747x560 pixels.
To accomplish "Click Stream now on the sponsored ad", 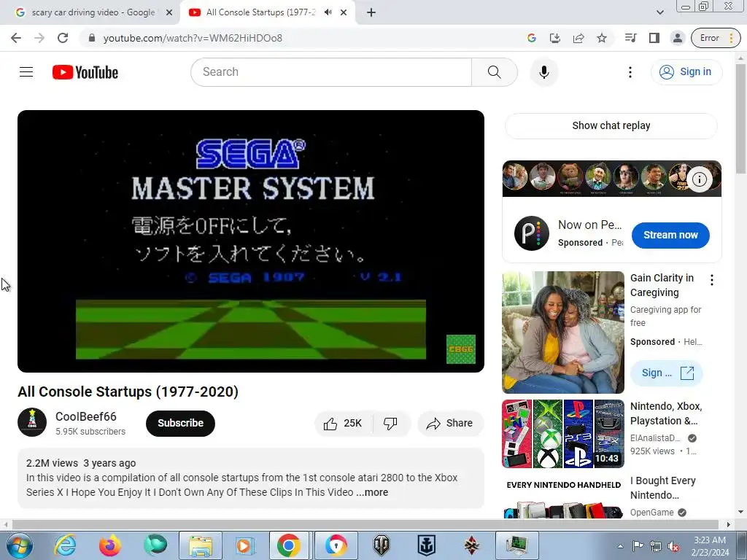I will [x=670, y=235].
